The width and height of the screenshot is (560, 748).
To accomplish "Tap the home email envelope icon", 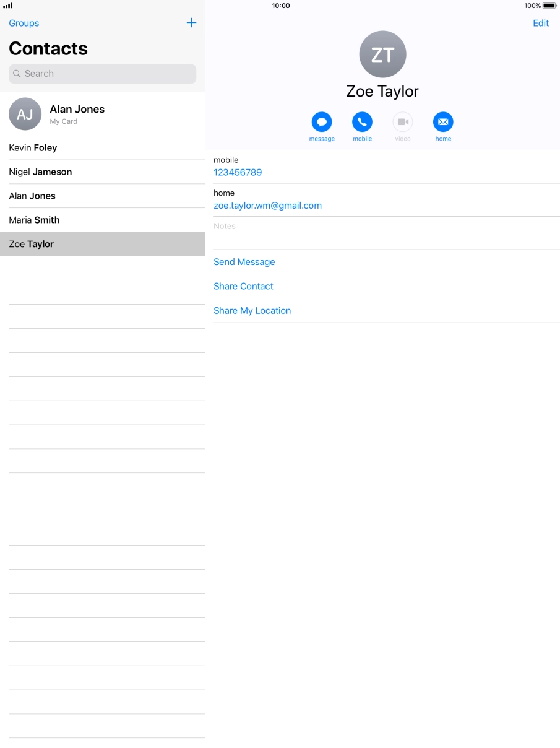I will coord(443,122).
